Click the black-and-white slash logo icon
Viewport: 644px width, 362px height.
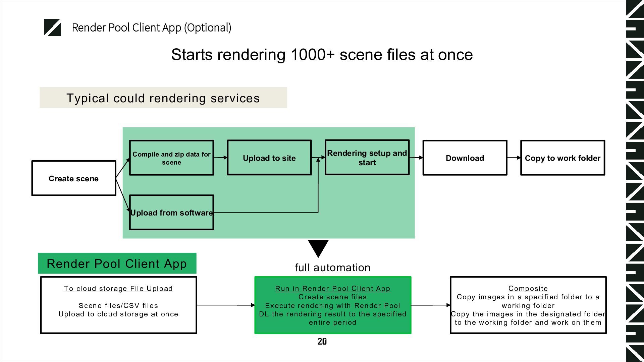53,27
